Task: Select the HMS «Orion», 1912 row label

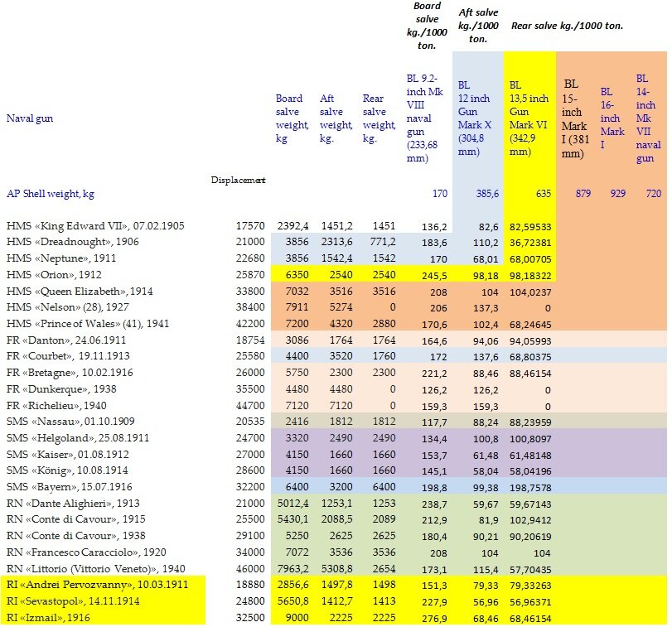Action: (54, 274)
